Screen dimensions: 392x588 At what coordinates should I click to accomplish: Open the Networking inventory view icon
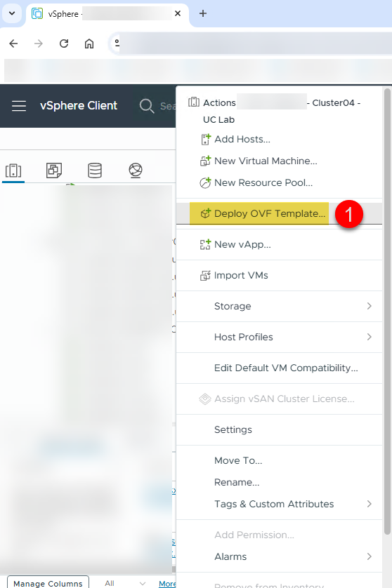136,171
